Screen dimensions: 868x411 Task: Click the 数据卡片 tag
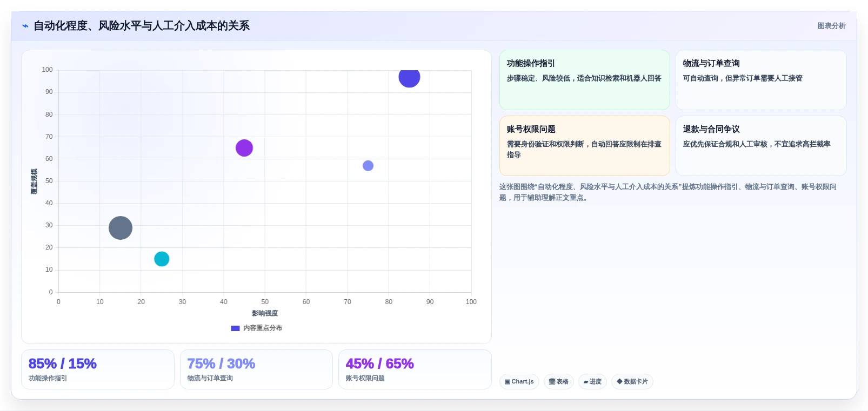[632, 382]
